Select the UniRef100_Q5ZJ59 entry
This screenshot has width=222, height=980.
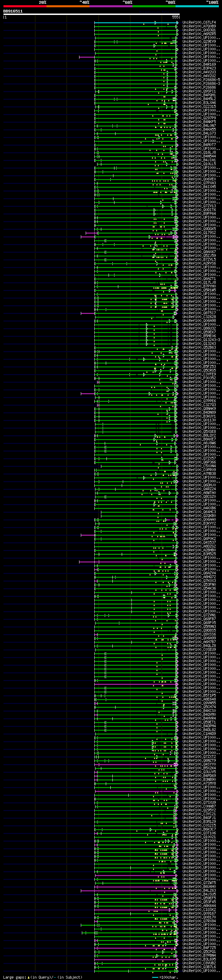tap(199, 256)
